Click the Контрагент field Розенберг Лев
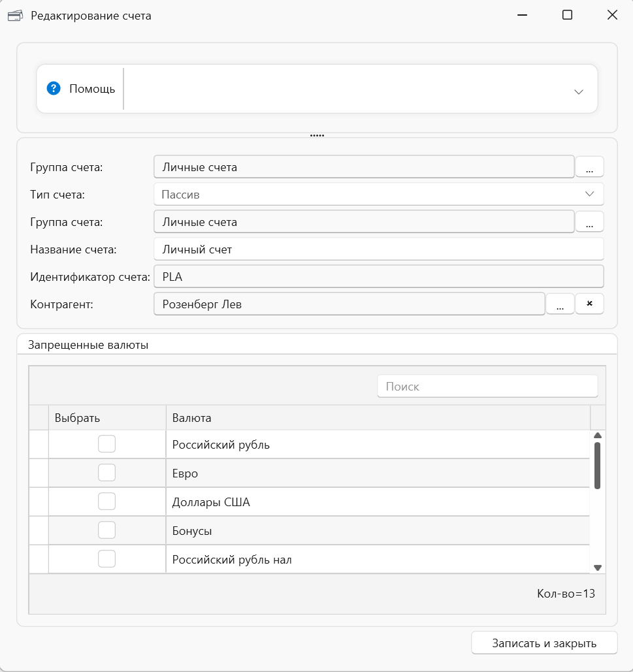 (x=349, y=304)
